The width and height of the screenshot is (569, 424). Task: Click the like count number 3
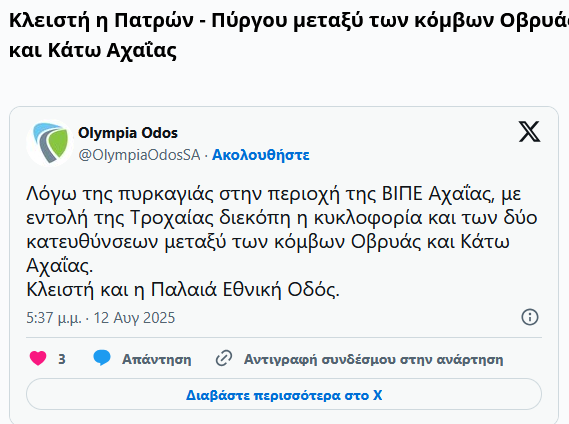(x=62, y=359)
